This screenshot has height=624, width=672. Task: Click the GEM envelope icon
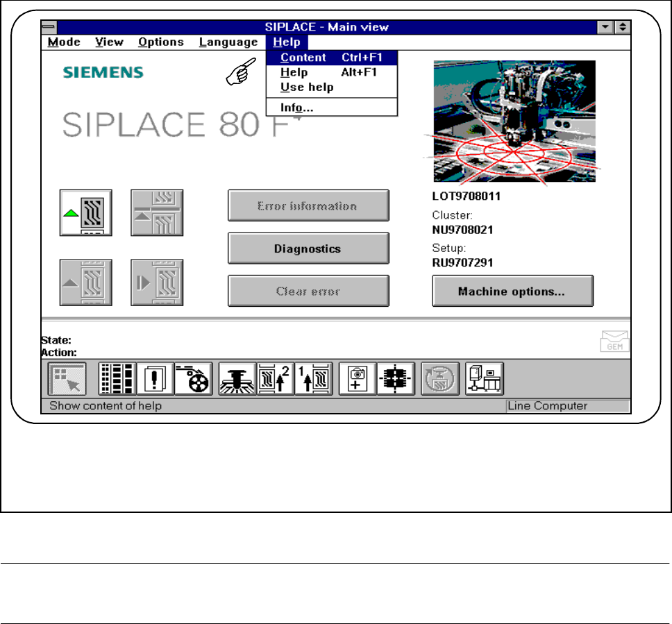614,341
